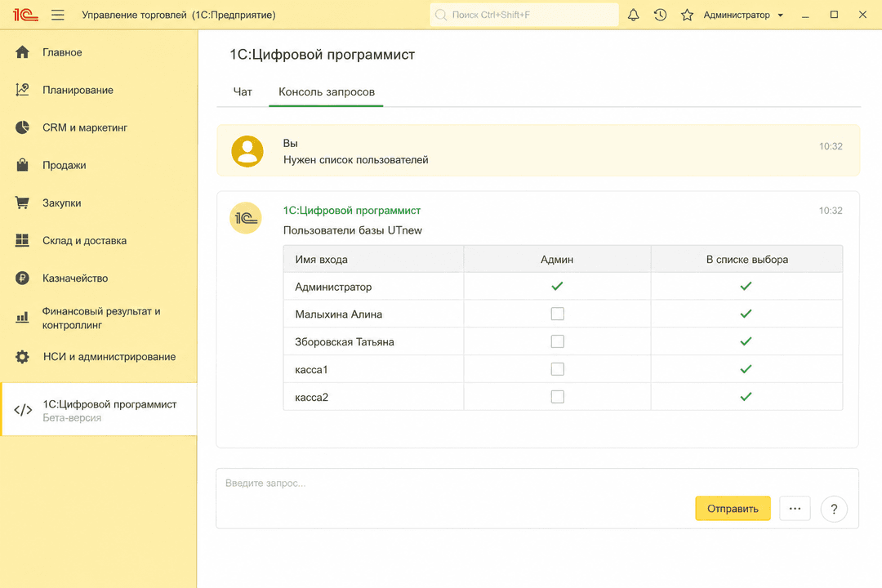Select the Зборовская Татьяна name cell
The image size is (882, 588).
pos(373,341)
